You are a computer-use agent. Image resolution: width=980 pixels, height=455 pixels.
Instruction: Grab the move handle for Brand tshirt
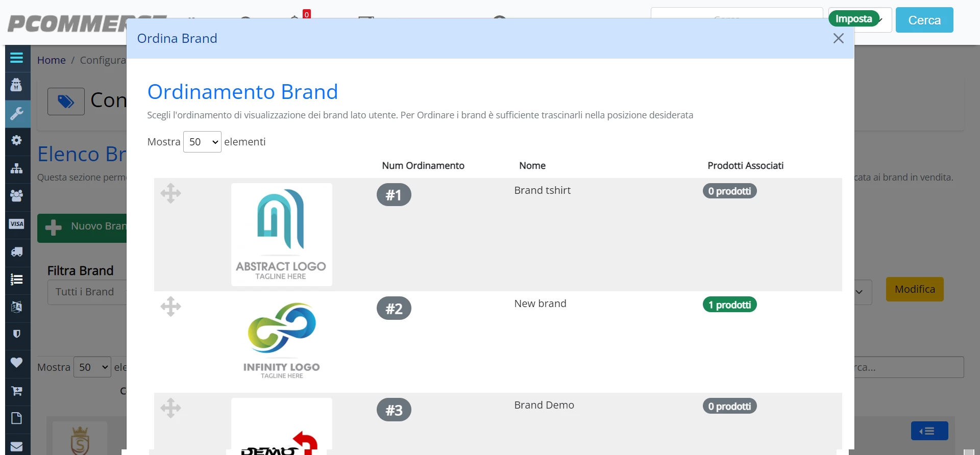coord(170,193)
